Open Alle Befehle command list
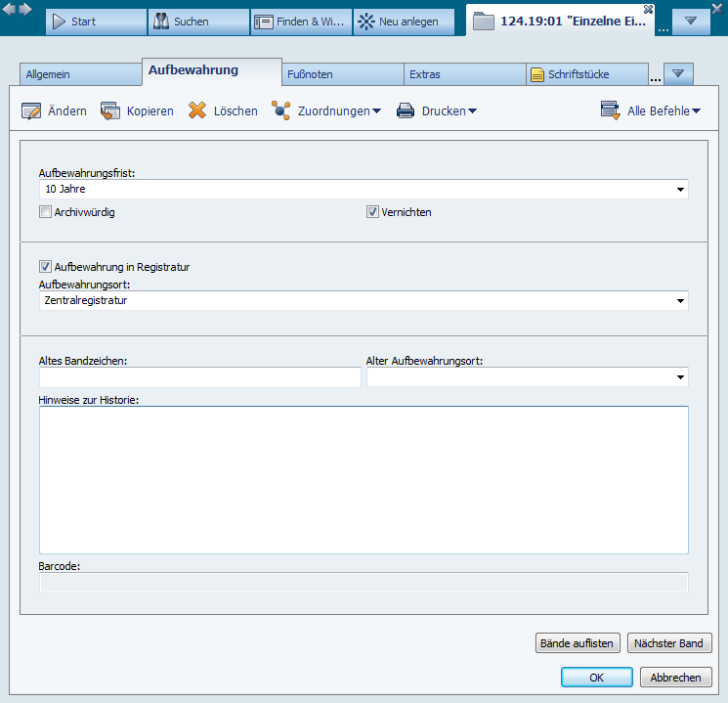 point(651,111)
